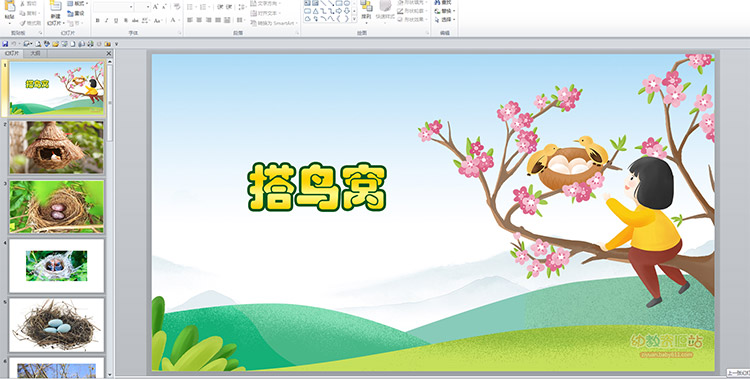
Task: Click the Arrange (排列) icon
Action: pyautogui.click(x=366, y=11)
